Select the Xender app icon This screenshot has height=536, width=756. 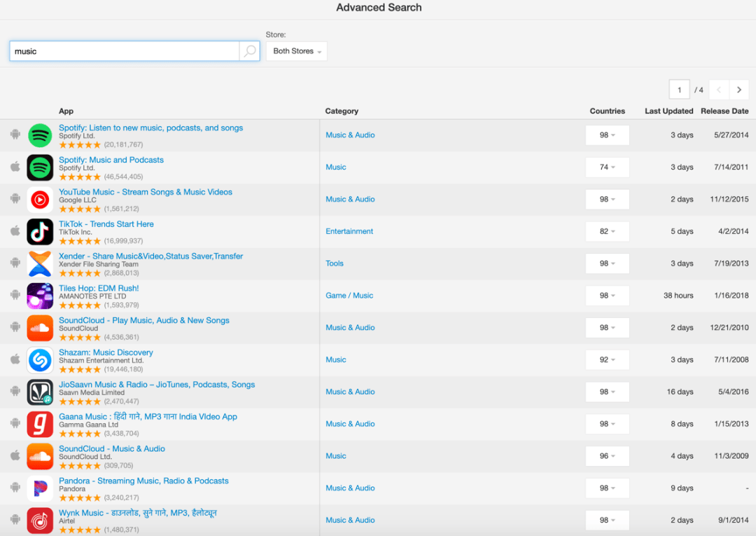pos(40,264)
